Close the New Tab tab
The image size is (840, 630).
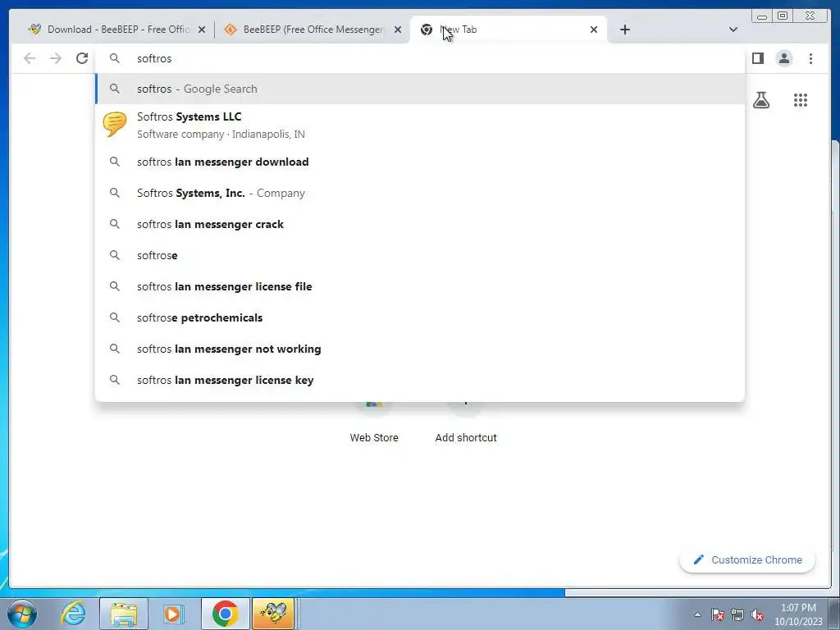594,30
